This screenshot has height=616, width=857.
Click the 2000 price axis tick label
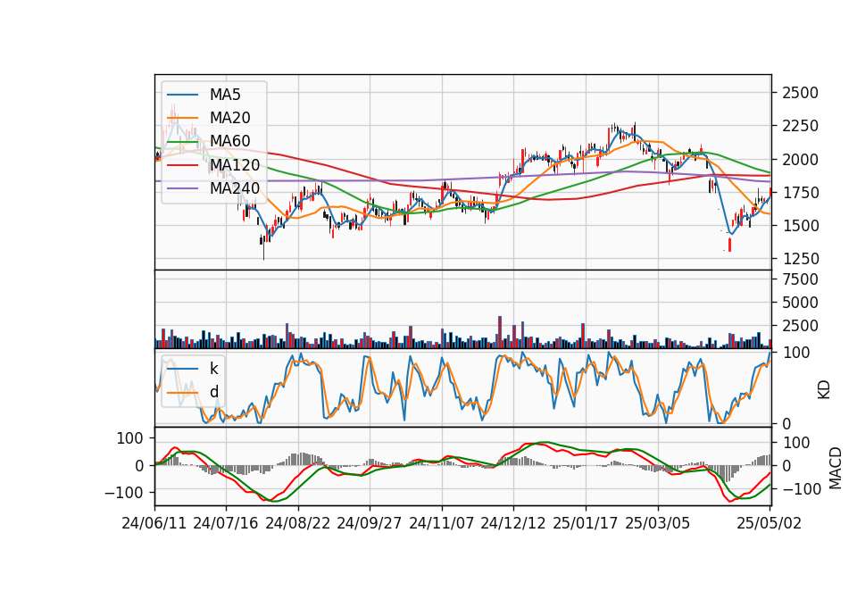[800, 159]
